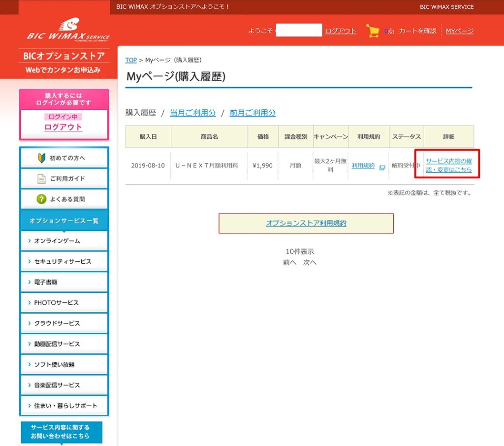This screenshot has width=504, height=446.
Task: Switch to 前月ご利用分
Action: (x=252, y=113)
